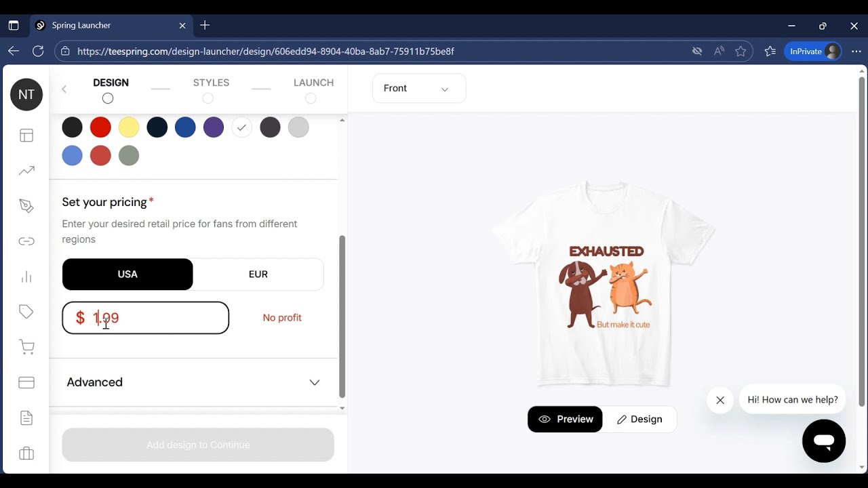Click the page vertical scrollbar
The width and height of the screenshot is (868, 488).
coord(862,242)
